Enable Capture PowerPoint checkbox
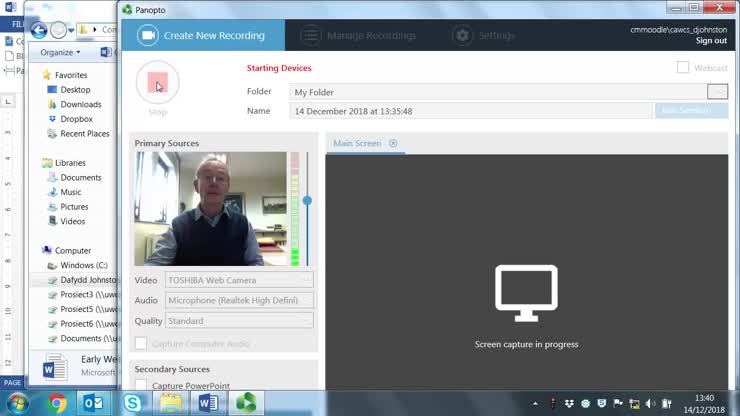The height and width of the screenshot is (416, 740). click(x=141, y=386)
